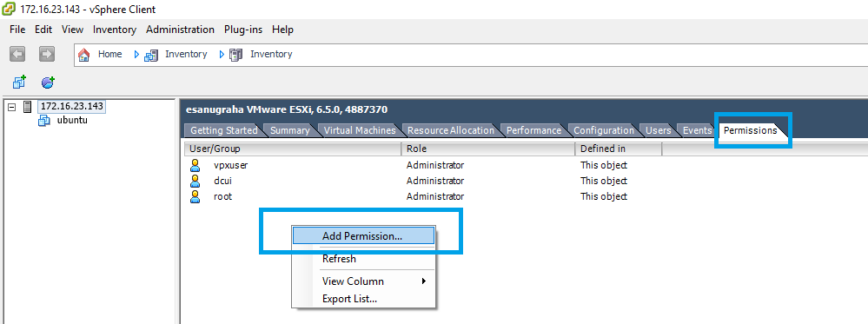Viewport: 868px width, 324px height.
Task: Select the 172.16.23.143 host in tree
Action: point(72,106)
